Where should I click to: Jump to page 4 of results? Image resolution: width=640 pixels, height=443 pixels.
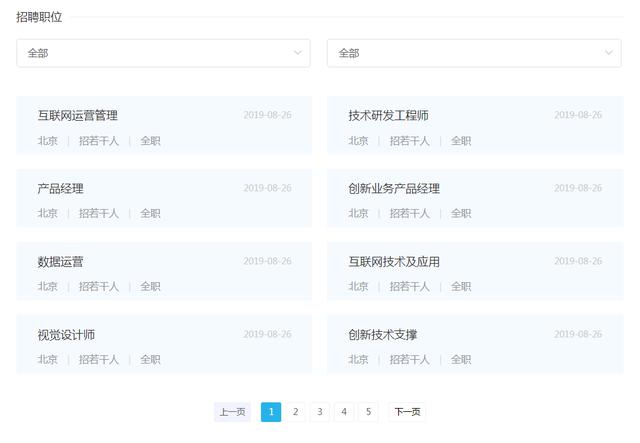tap(344, 412)
